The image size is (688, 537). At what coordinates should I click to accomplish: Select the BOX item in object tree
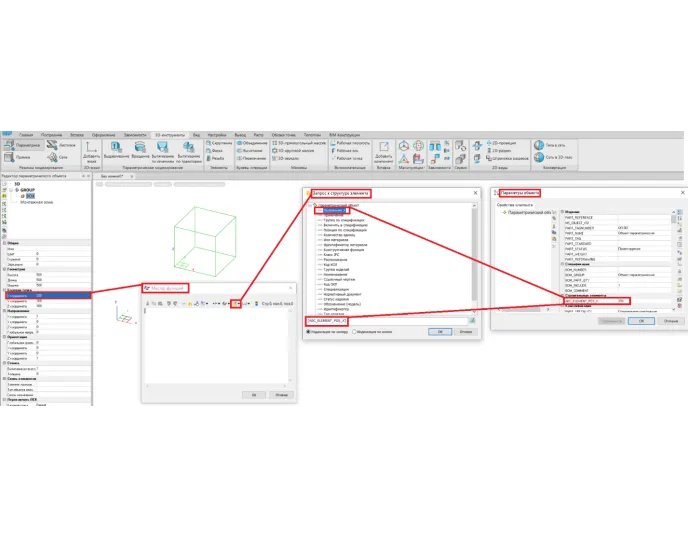click(30, 196)
